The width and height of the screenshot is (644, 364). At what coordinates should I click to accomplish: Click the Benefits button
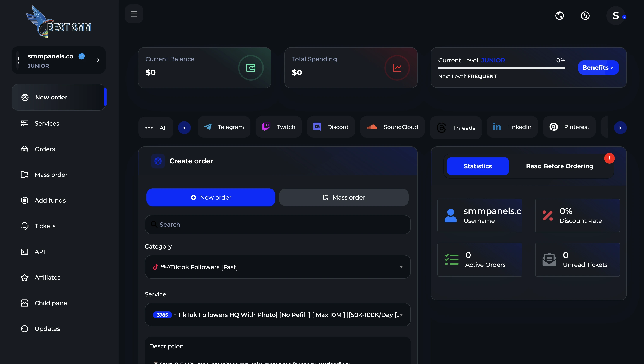(598, 68)
